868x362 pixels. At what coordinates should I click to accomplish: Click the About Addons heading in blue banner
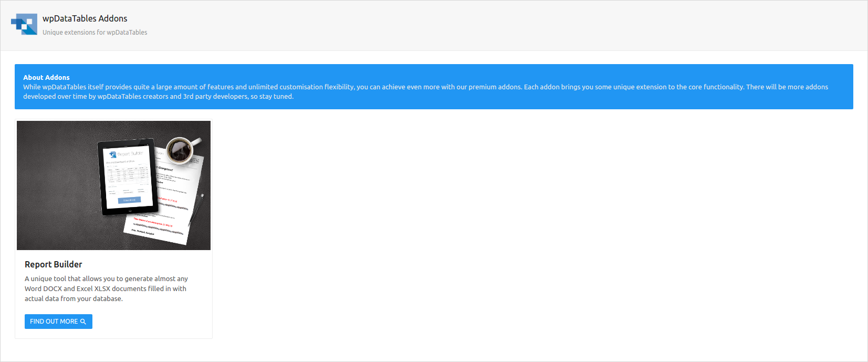pos(46,77)
